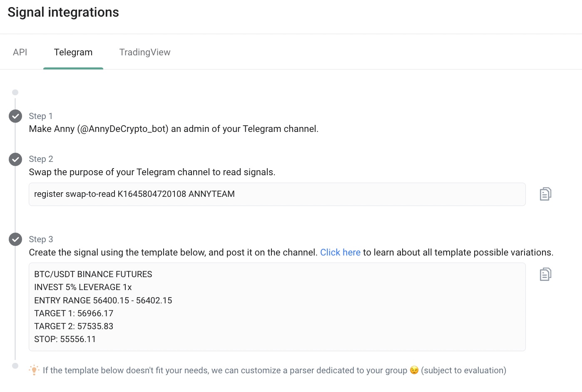Select the Telegram tab
Viewport: 582px width, 392px height.
pos(73,52)
